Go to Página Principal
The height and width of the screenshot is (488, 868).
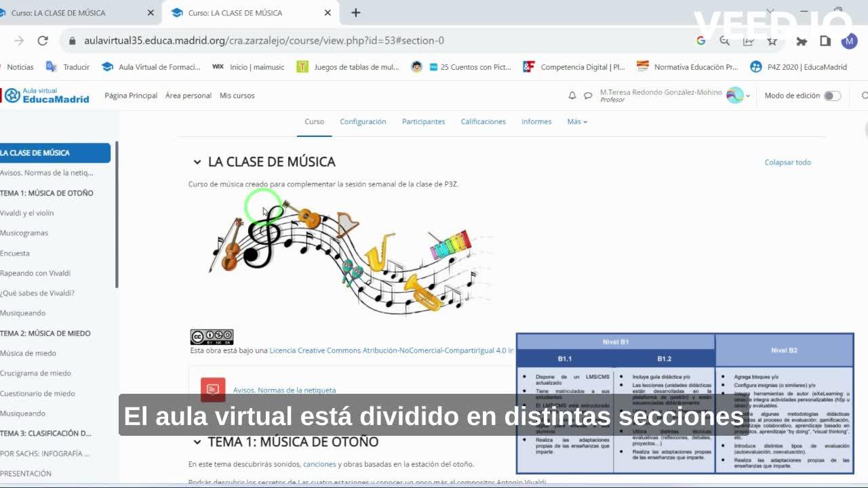pyautogui.click(x=131, y=96)
